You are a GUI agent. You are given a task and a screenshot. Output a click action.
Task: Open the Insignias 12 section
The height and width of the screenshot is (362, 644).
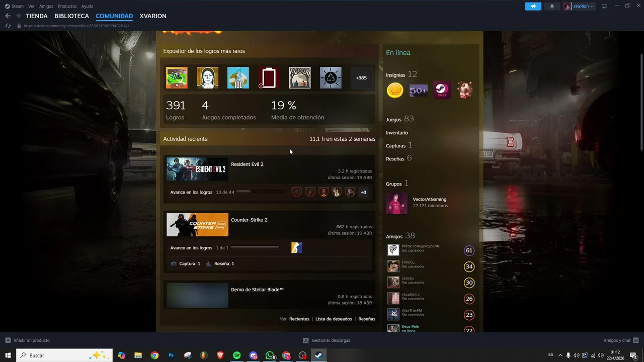point(401,74)
